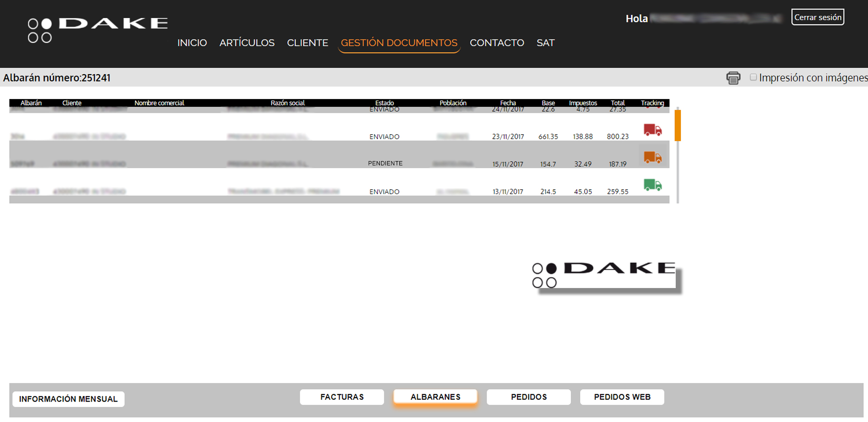
Task: Click base value 661.35
Action: [x=548, y=136]
